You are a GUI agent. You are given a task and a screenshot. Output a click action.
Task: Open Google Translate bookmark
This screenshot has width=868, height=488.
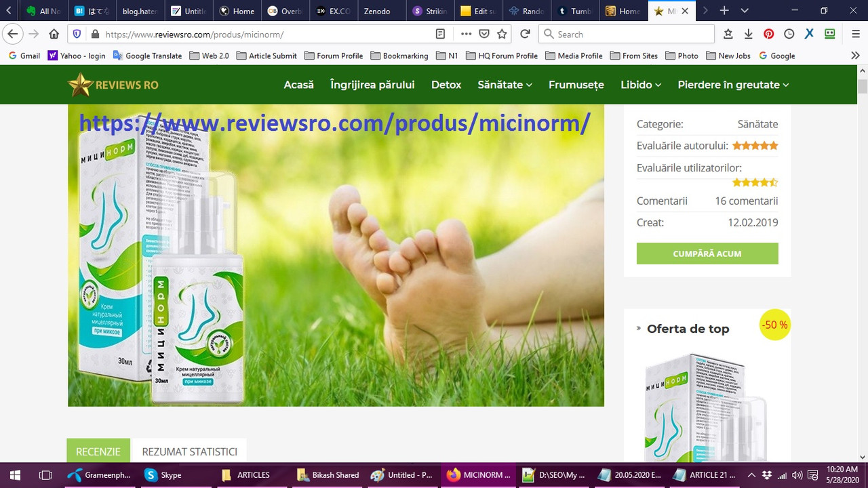[147, 56]
